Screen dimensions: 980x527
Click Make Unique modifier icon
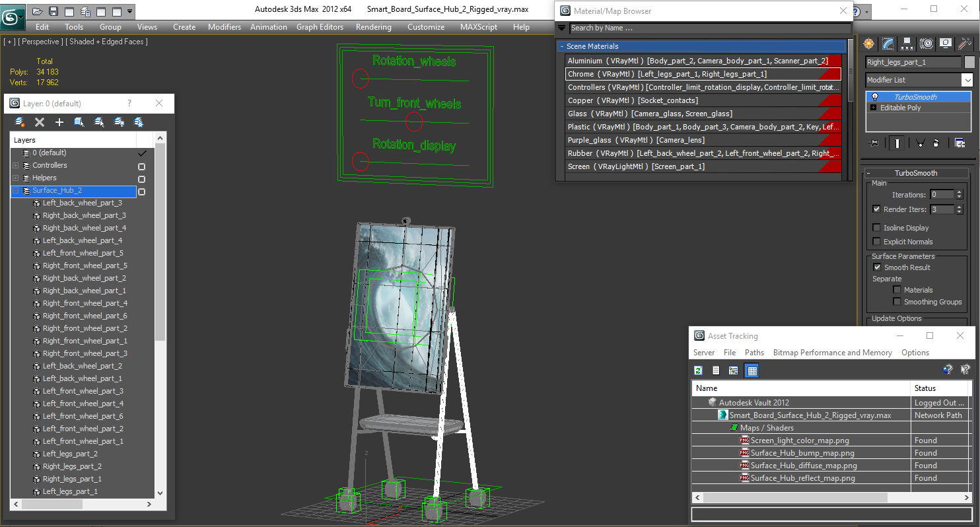(919, 143)
